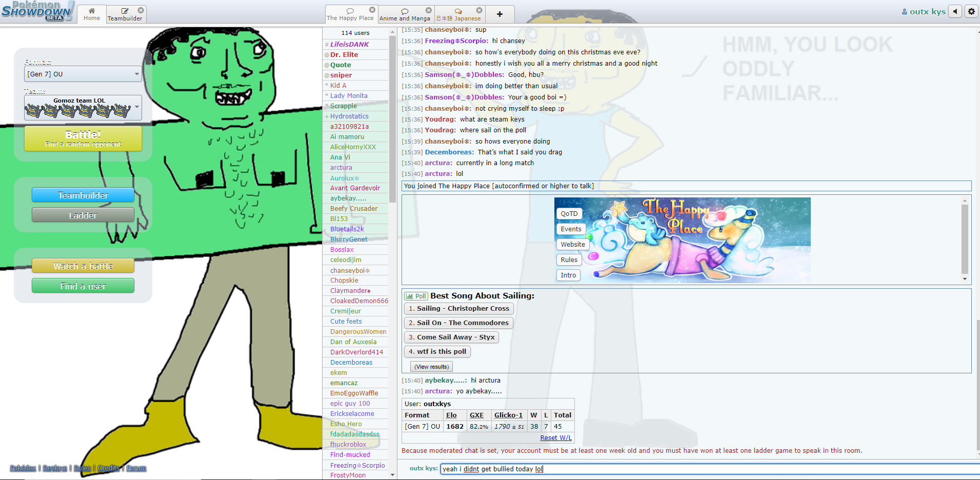Click the user list scroll-down arrow
This screenshot has width=980, height=480.
393,475
